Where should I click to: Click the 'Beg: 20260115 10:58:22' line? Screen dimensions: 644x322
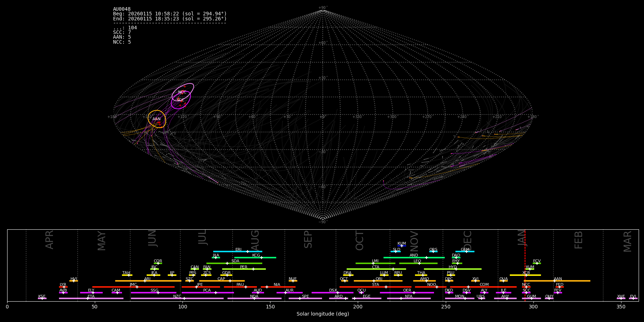pos(170,14)
